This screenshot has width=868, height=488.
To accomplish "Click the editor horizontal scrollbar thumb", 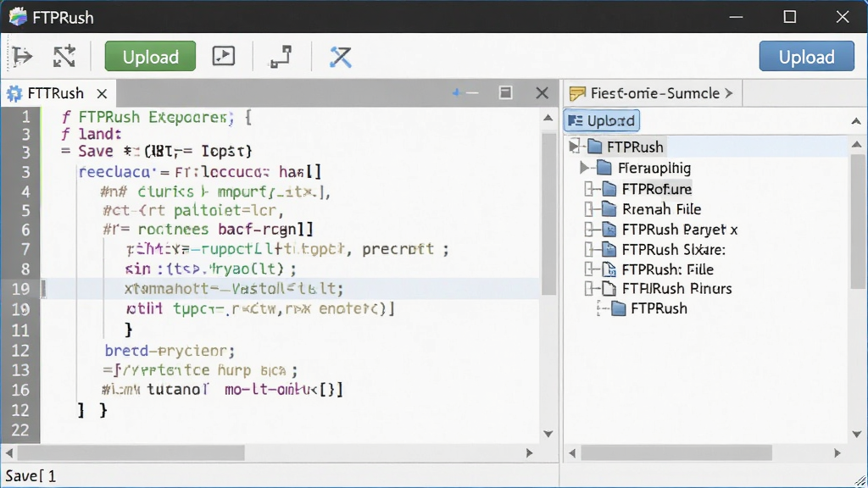I will coord(131,453).
